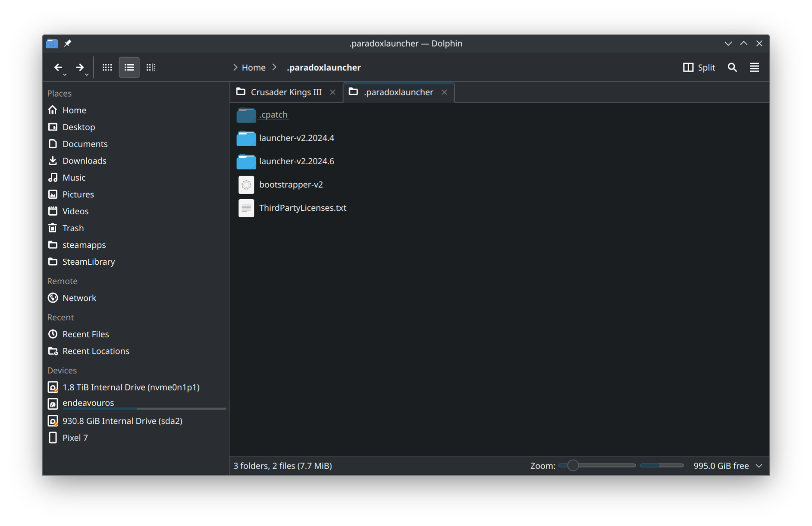Open Downloads in Places sidebar

point(84,161)
